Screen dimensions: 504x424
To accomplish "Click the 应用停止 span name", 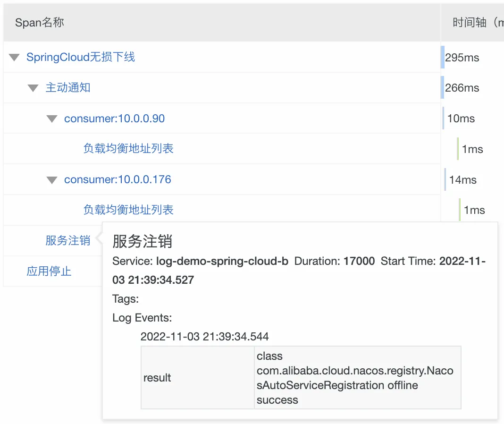I will point(49,271).
